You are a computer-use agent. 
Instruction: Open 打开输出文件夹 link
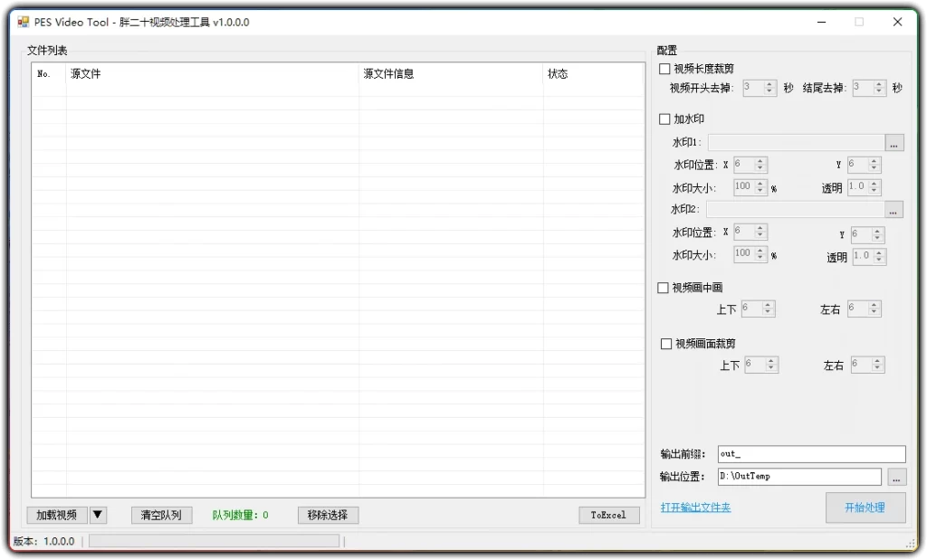pos(695,508)
